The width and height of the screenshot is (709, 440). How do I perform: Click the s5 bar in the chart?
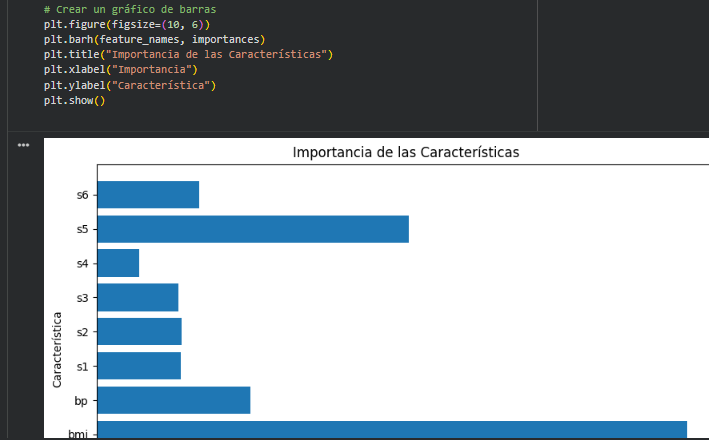pos(253,229)
